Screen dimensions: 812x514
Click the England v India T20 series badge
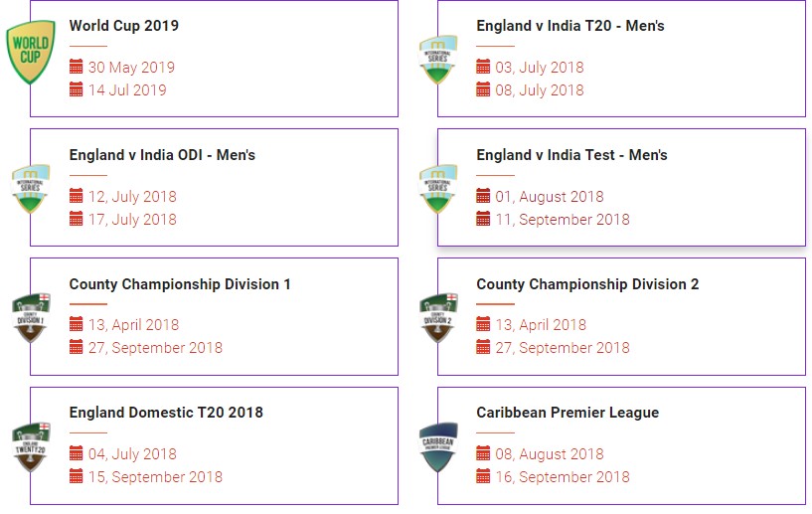coord(438,59)
